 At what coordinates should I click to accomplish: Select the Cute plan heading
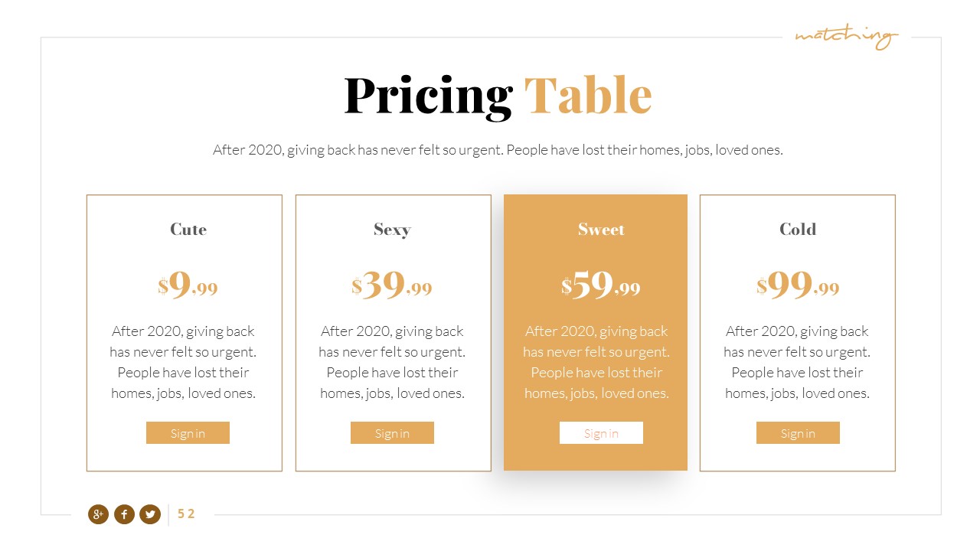click(x=188, y=230)
